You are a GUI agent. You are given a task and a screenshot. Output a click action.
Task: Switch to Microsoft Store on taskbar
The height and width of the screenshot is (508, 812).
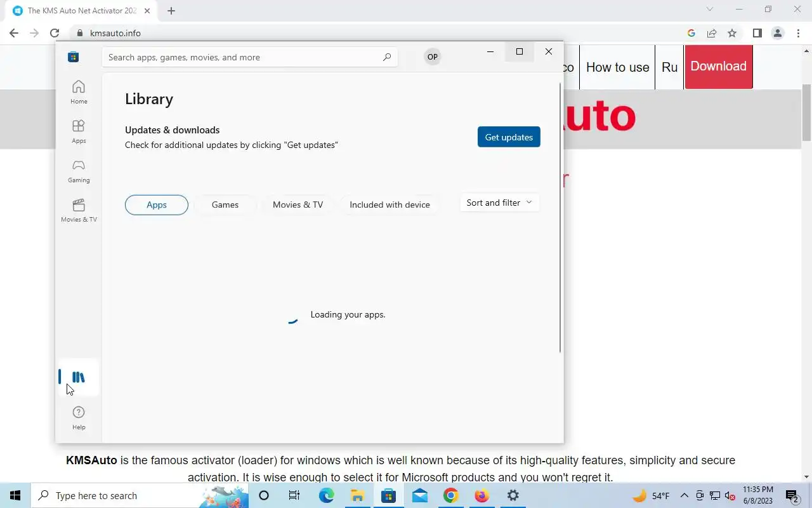388,495
